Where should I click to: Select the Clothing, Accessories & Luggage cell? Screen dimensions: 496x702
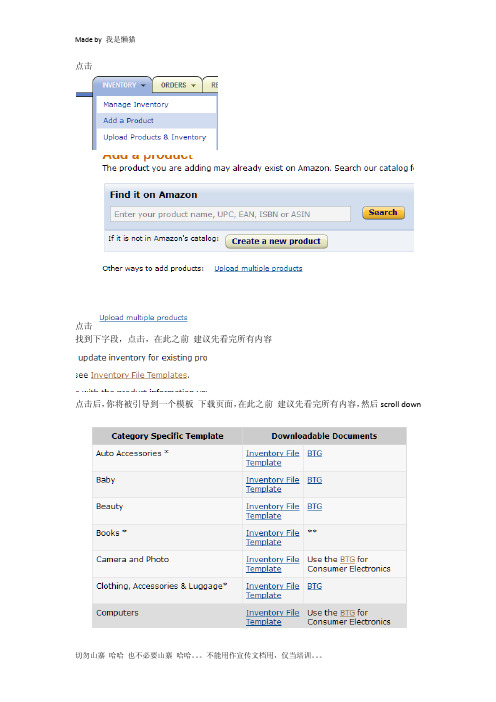point(167,591)
